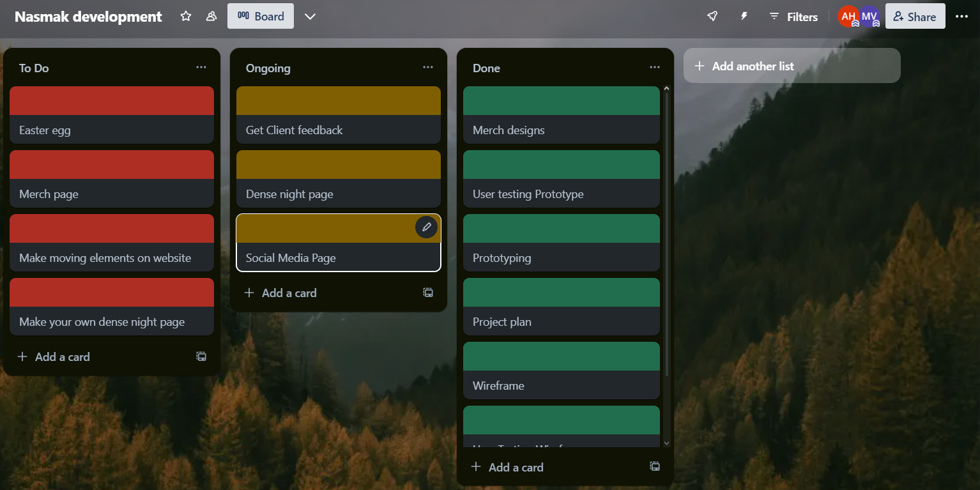This screenshot has height=490, width=980.
Task: Star the Nasmak development board
Action: point(186,17)
